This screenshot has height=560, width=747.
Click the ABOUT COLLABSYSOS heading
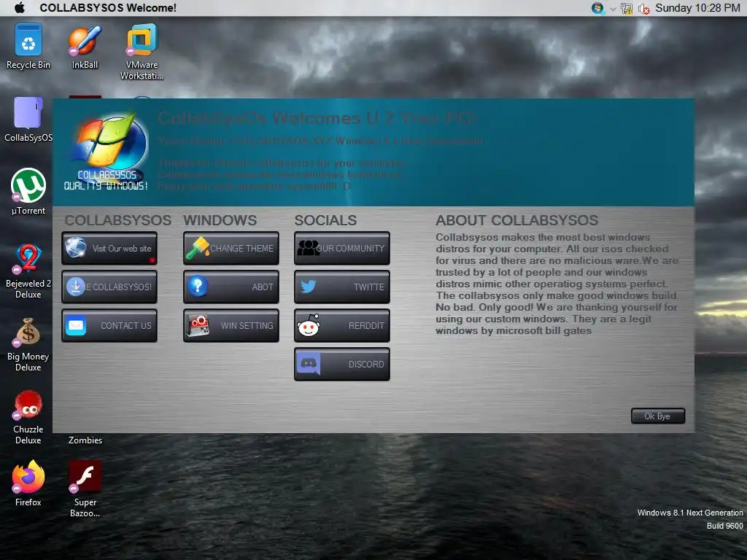[x=516, y=220]
